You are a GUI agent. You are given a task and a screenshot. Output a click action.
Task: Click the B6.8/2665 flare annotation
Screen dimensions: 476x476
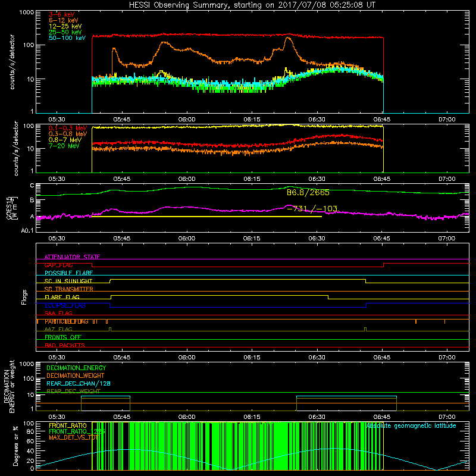tap(308, 192)
